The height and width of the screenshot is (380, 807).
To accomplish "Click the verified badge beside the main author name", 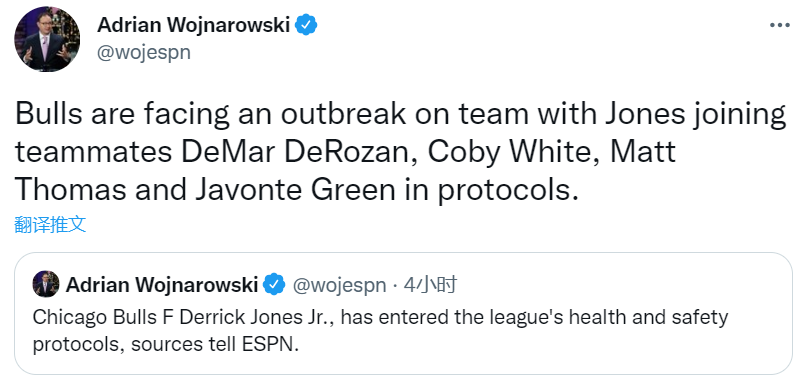I will coord(306,25).
